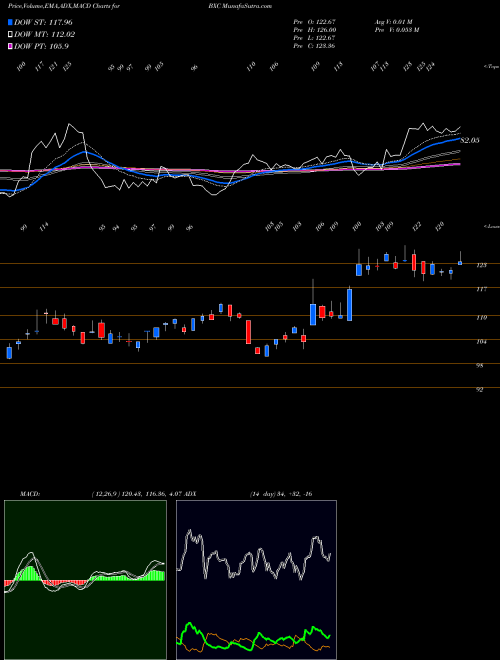500x660 pixels.
Task: Click the 'MACD:' panel label
Action: tap(29, 494)
